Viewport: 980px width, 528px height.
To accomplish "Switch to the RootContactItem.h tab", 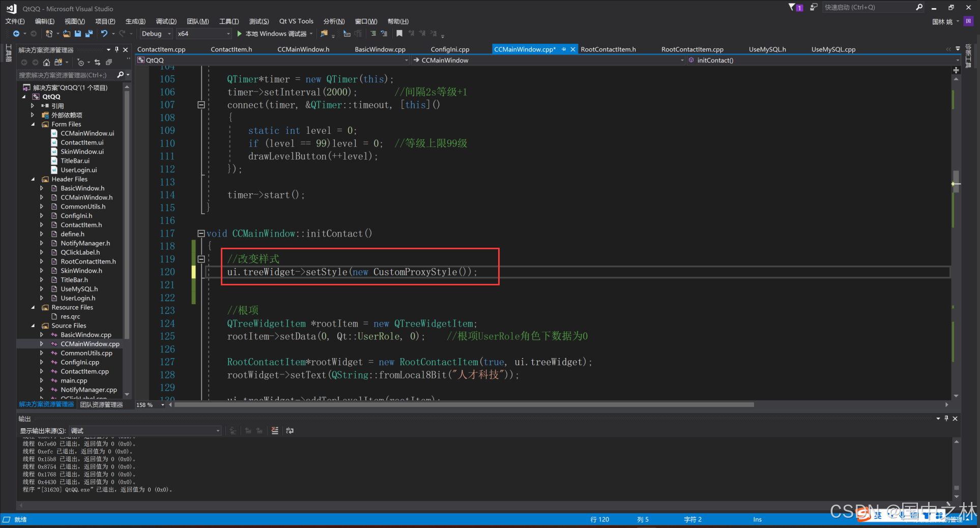I will tap(608, 49).
